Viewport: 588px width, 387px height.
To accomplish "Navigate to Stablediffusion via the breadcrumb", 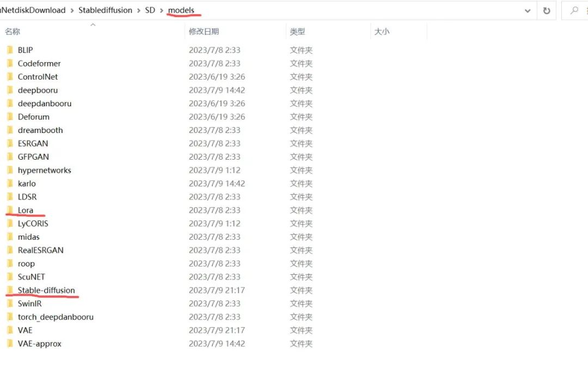I will point(106,10).
